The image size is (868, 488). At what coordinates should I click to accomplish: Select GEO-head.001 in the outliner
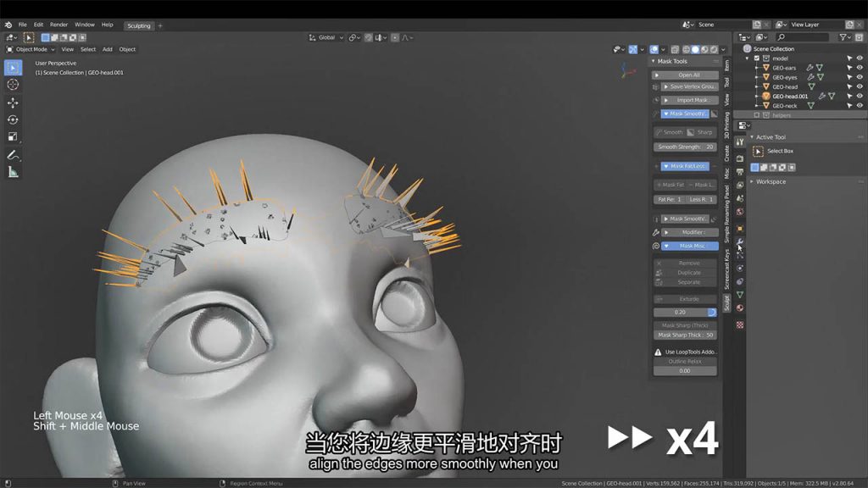click(790, 97)
